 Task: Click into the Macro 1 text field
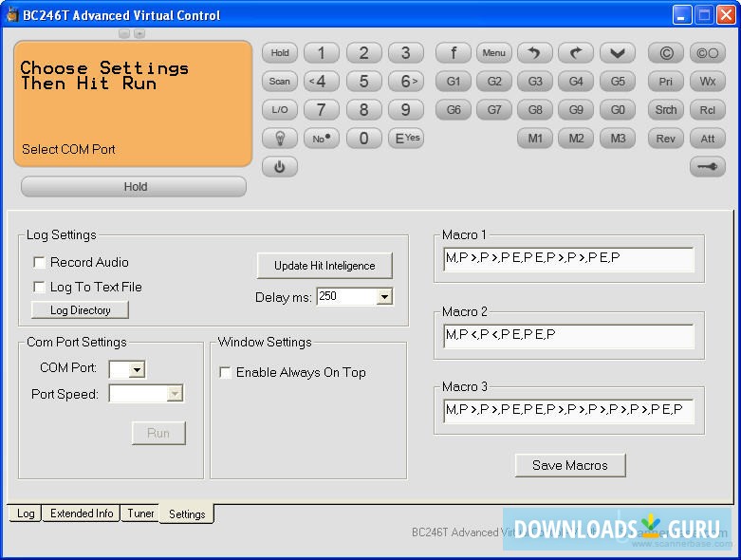coord(569,258)
